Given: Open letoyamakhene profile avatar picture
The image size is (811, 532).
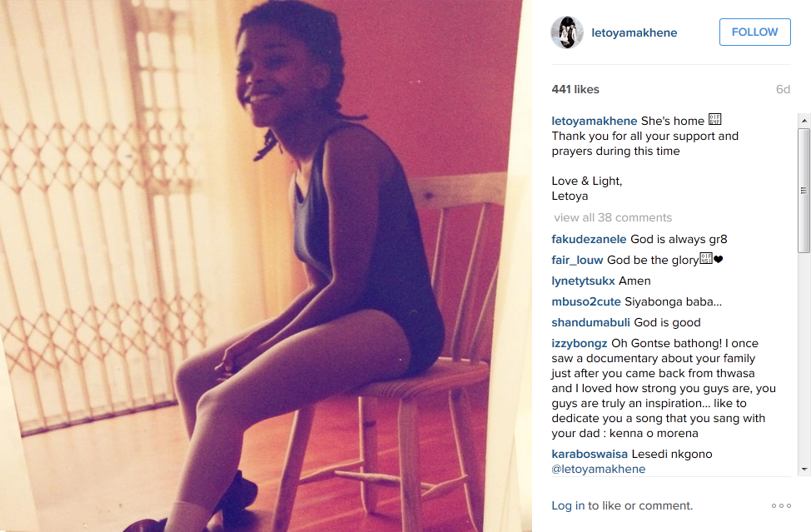Looking at the screenshot, I should (x=567, y=32).
